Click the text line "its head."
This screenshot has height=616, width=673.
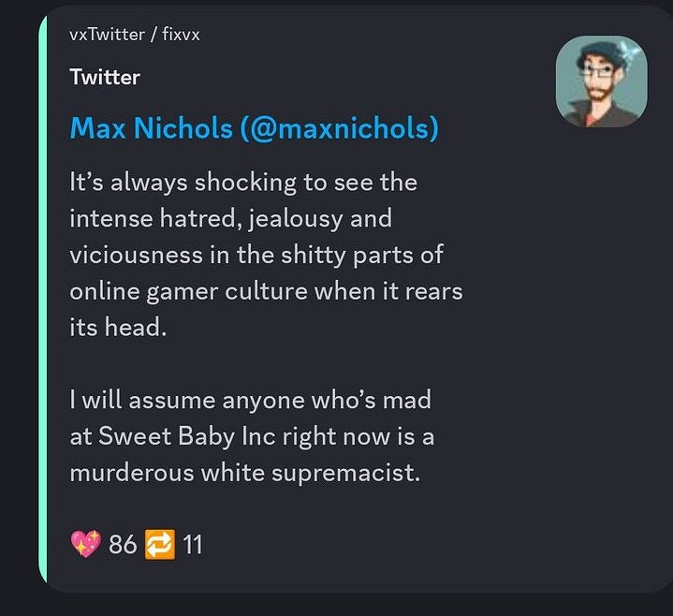[x=118, y=328]
